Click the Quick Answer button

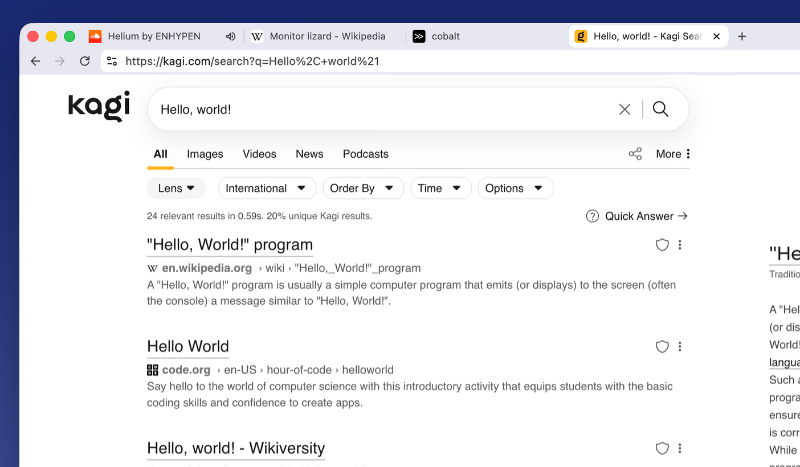point(637,216)
